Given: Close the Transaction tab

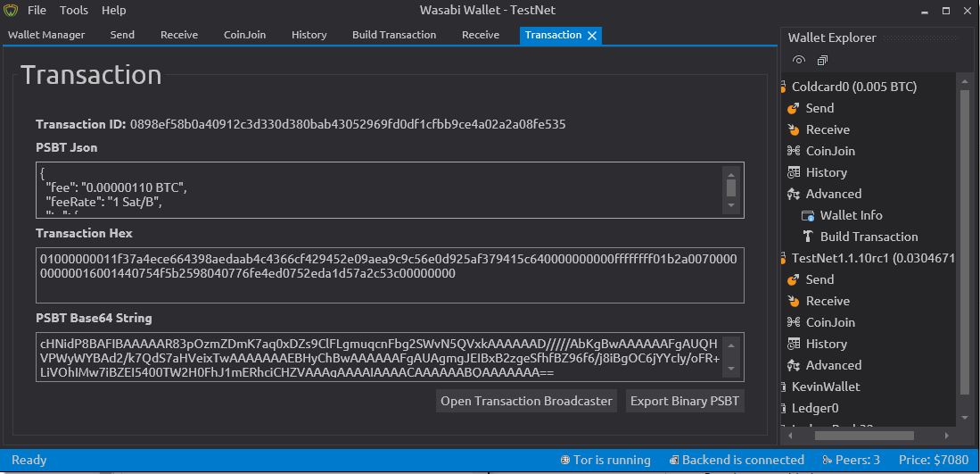Looking at the screenshot, I should pyautogui.click(x=592, y=36).
